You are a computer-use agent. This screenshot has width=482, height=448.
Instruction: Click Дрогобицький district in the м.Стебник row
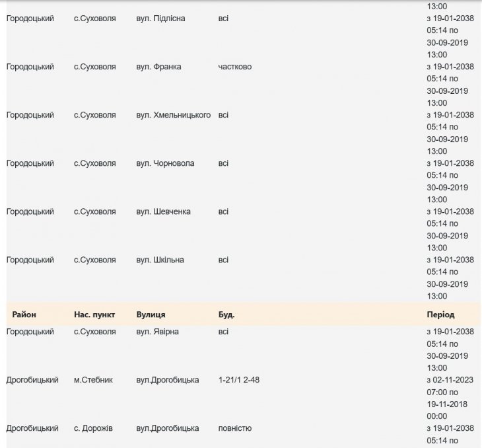point(32,380)
